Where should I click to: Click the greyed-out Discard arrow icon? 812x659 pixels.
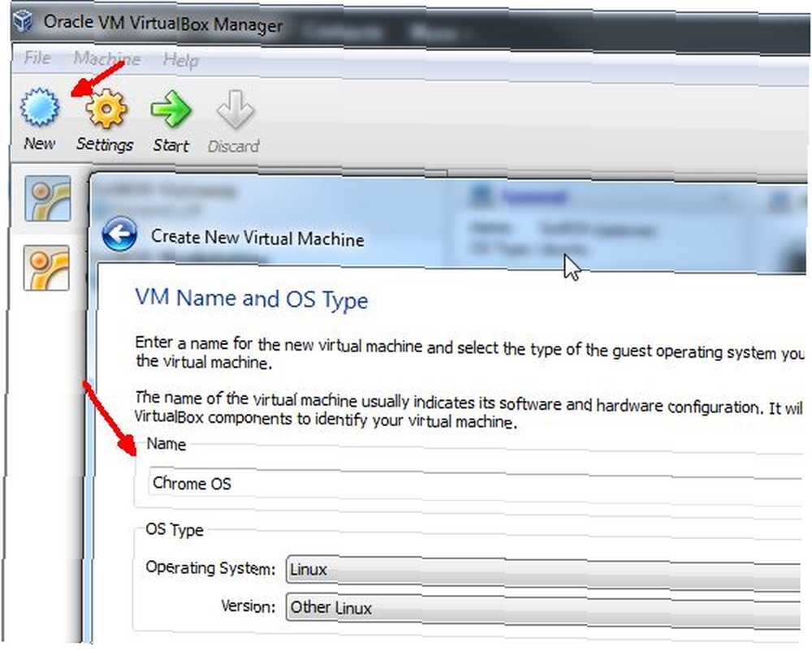[235, 110]
